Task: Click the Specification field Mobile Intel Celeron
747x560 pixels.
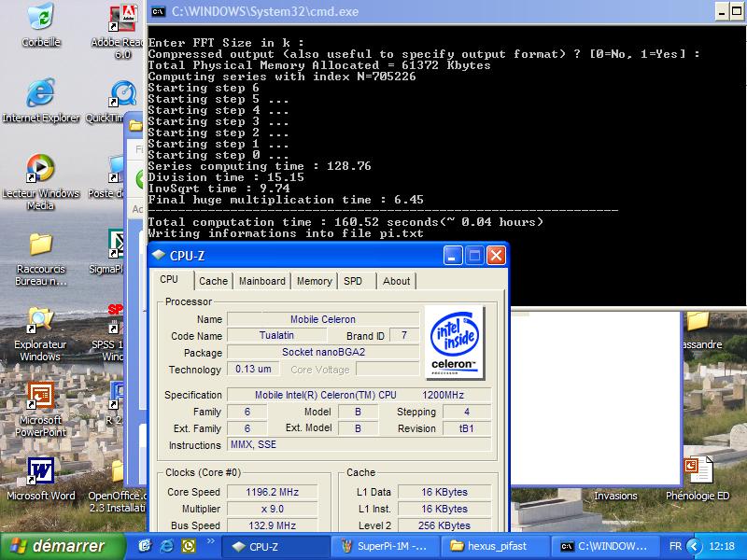Action: 359,395
